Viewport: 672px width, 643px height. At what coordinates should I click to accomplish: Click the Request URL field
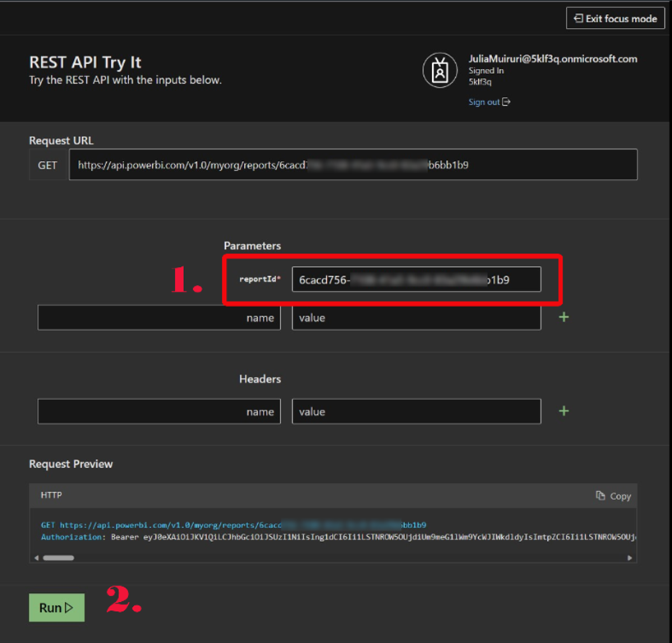(352, 164)
